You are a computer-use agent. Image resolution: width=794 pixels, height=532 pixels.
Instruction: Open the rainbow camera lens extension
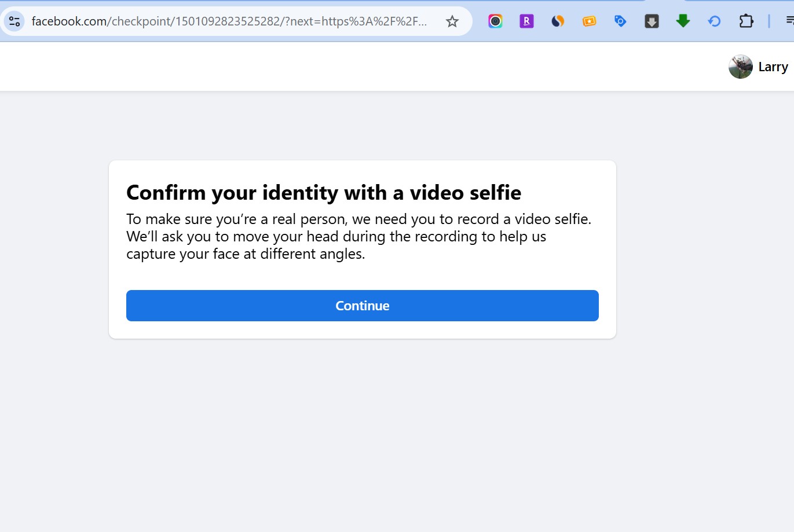pyautogui.click(x=495, y=21)
